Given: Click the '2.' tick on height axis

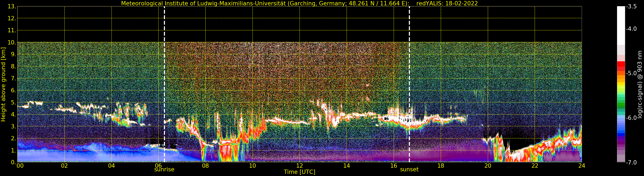Looking at the screenshot, I should [x=13, y=138].
